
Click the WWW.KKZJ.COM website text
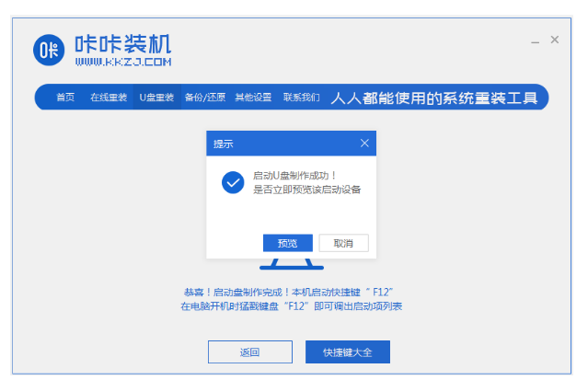123,62
